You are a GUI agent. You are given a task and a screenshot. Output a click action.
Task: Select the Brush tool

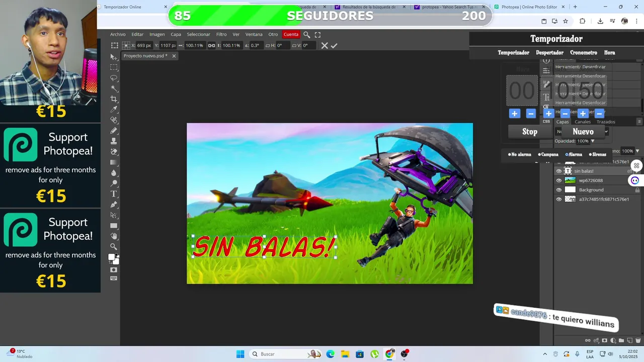point(114,131)
